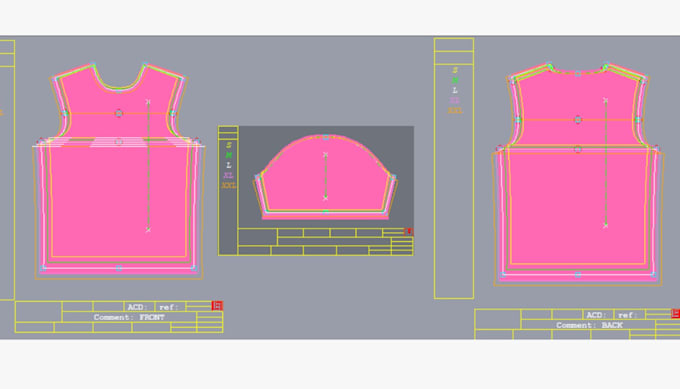Click 'ACD:' field on BACK sheet
This screenshot has width=680, height=389.
coord(598,314)
